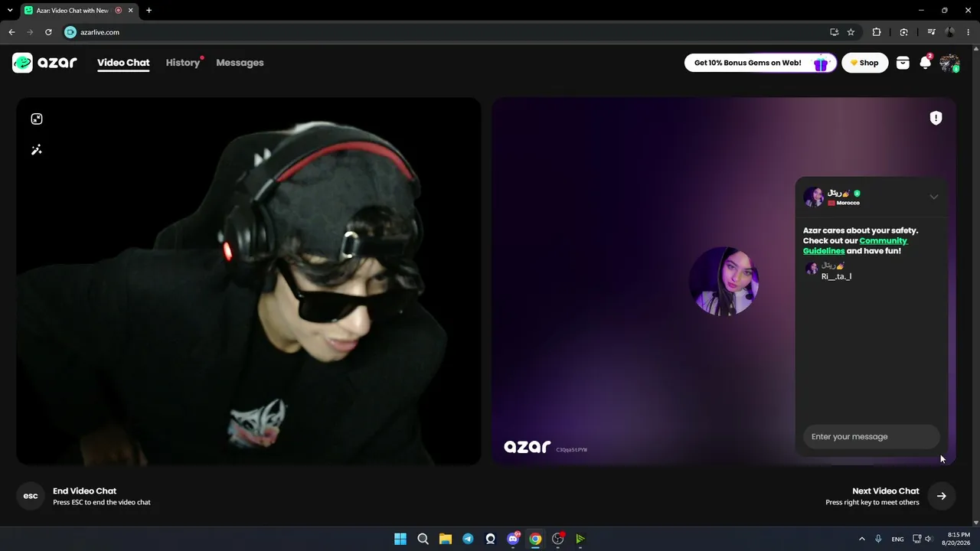Switch to the Video Chat tab
The height and width of the screenshot is (551, 980).
pos(123,63)
